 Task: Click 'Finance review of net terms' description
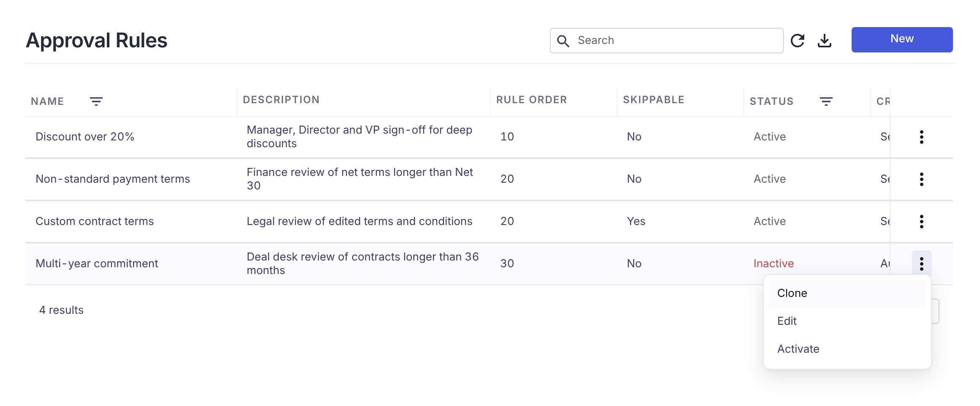(360, 179)
